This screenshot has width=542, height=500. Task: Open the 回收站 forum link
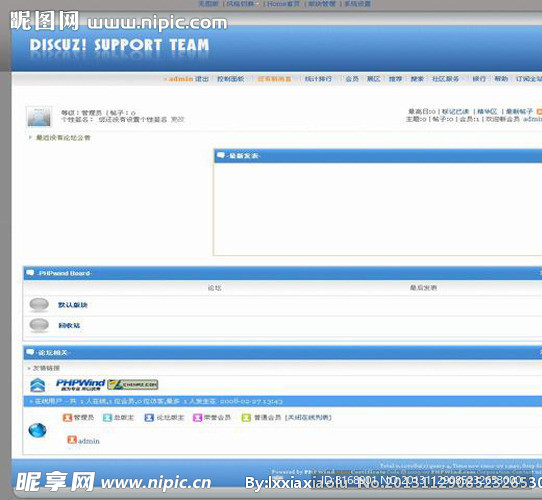69,325
